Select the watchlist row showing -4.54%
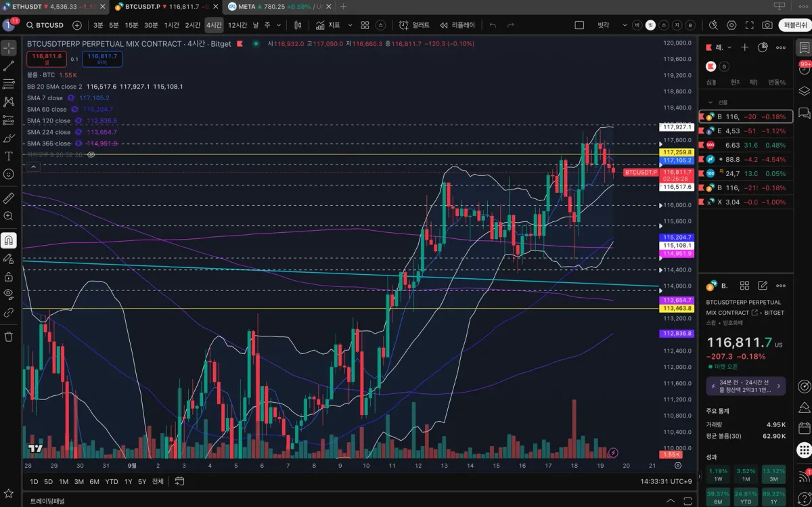 click(746, 159)
